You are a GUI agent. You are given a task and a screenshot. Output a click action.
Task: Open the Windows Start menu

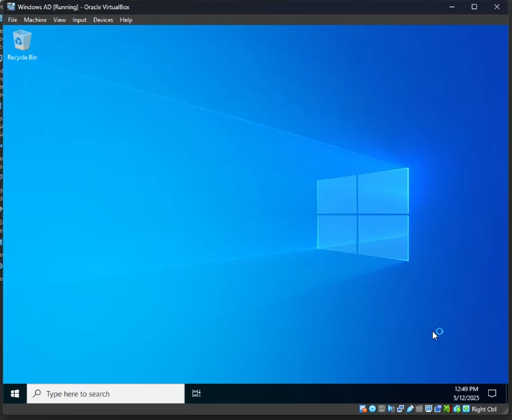pyautogui.click(x=15, y=394)
